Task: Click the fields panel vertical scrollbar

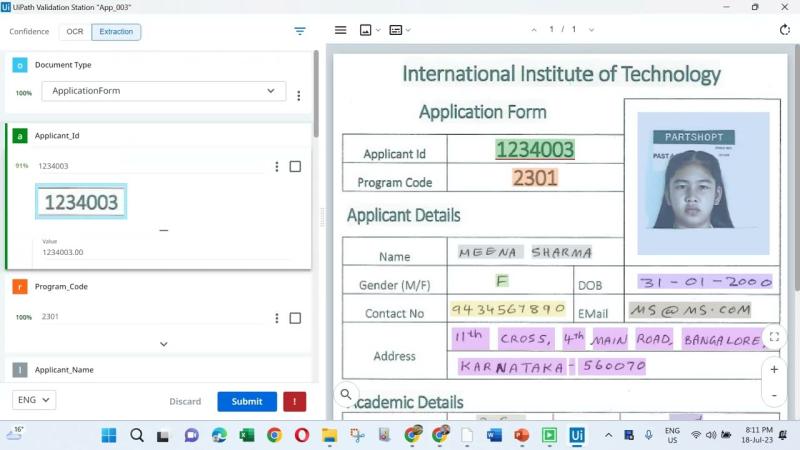Action: 316,94
